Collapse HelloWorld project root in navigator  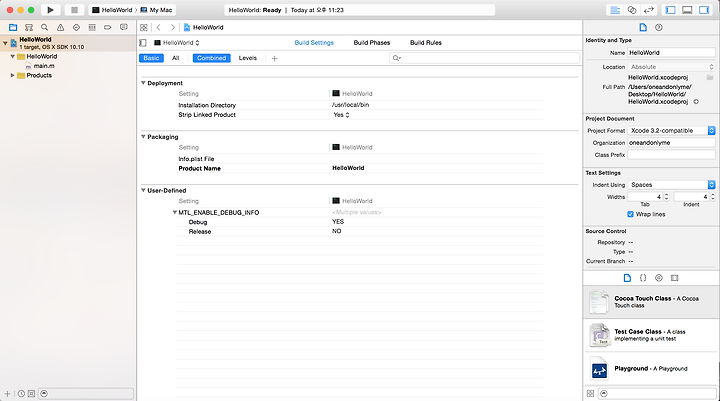coord(5,43)
